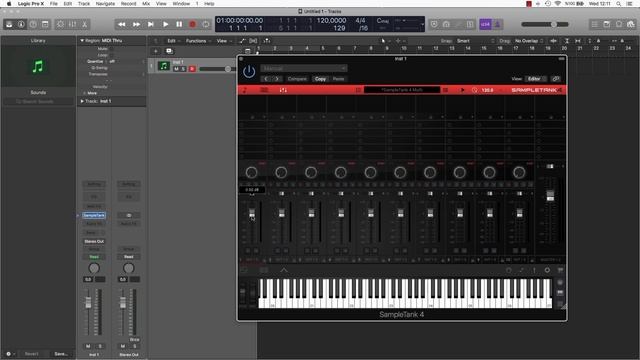The image size is (640, 360).
Task: Open the plugin preset Manual dropdown
Action: click(x=304, y=68)
